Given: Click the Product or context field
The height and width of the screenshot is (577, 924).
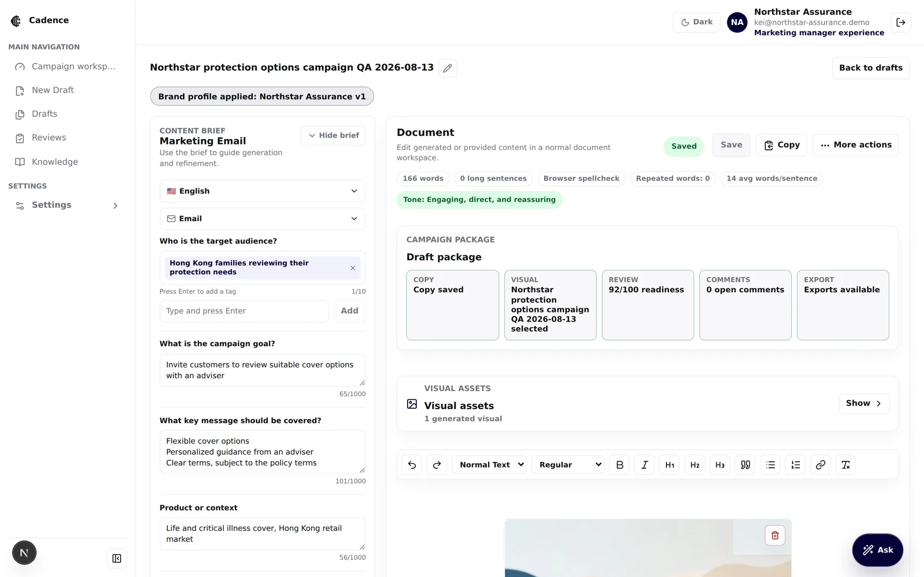Looking at the screenshot, I should [x=263, y=534].
